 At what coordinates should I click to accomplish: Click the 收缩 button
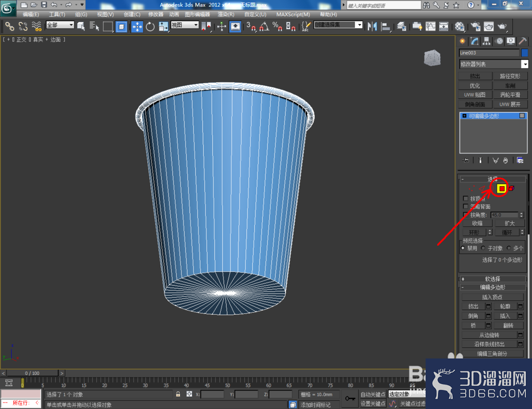point(477,223)
